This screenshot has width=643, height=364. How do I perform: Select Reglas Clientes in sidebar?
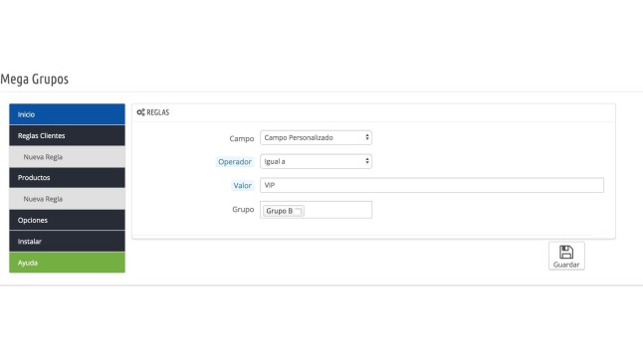coord(67,135)
